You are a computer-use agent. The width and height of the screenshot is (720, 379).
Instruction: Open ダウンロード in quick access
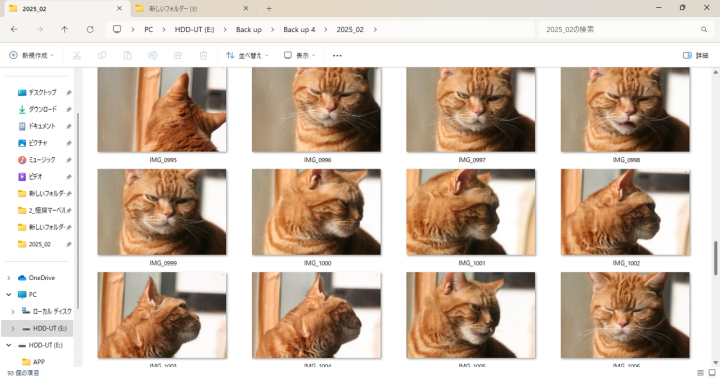coord(43,109)
